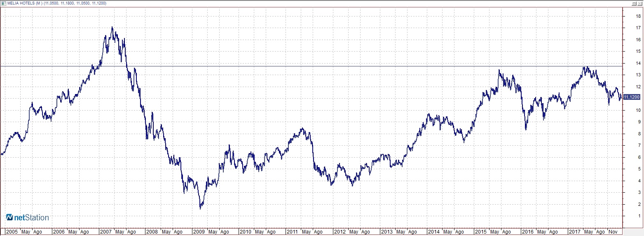Click the 2017 year label on time axis
The height and width of the screenshot is (236, 644).
(574, 232)
